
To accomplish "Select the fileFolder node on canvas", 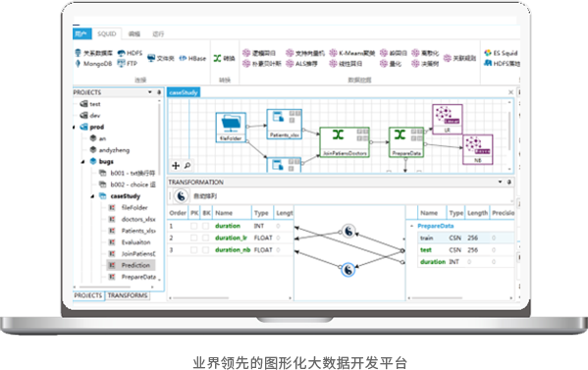I will pos(231,128).
